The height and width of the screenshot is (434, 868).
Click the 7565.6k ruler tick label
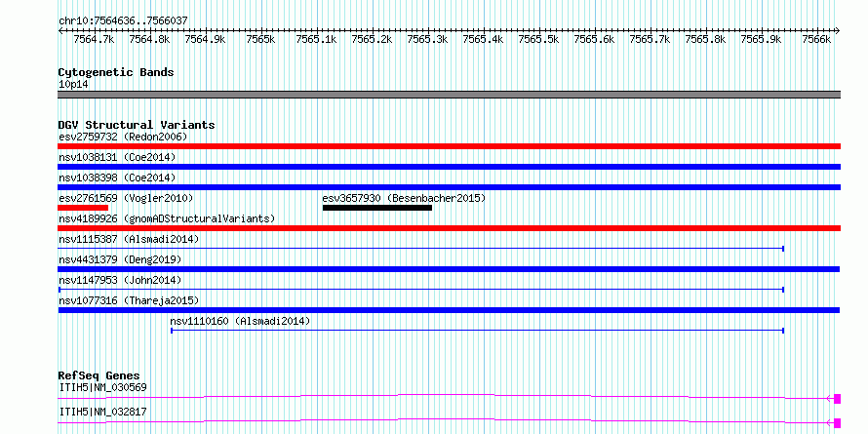595,39
